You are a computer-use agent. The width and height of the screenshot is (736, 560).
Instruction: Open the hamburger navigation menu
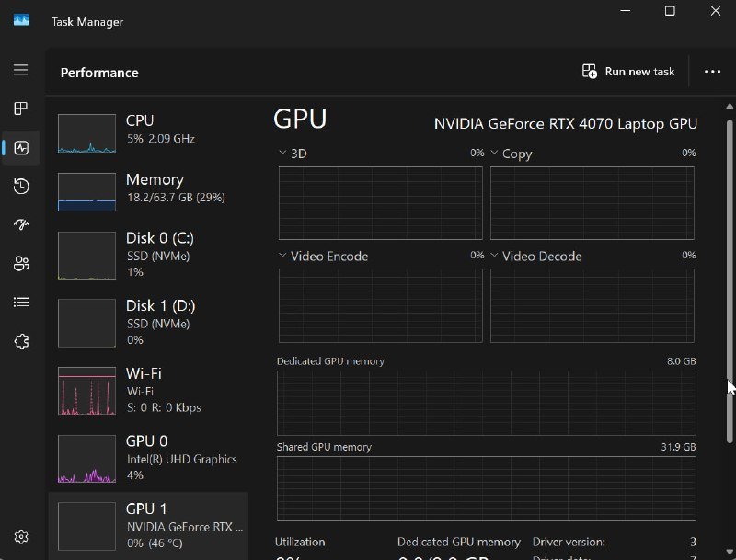click(x=20, y=70)
